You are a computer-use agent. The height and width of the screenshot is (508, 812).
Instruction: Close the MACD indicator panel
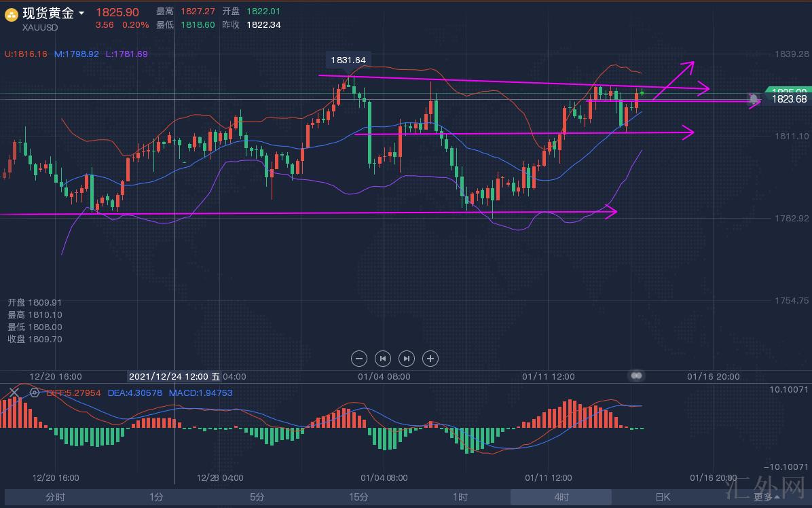[x=14, y=393]
